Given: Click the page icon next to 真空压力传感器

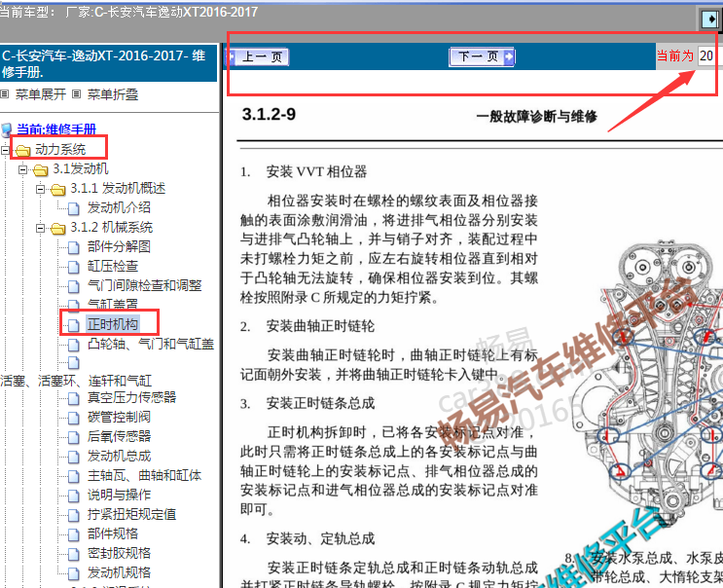Looking at the screenshot, I should click(x=74, y=398).
